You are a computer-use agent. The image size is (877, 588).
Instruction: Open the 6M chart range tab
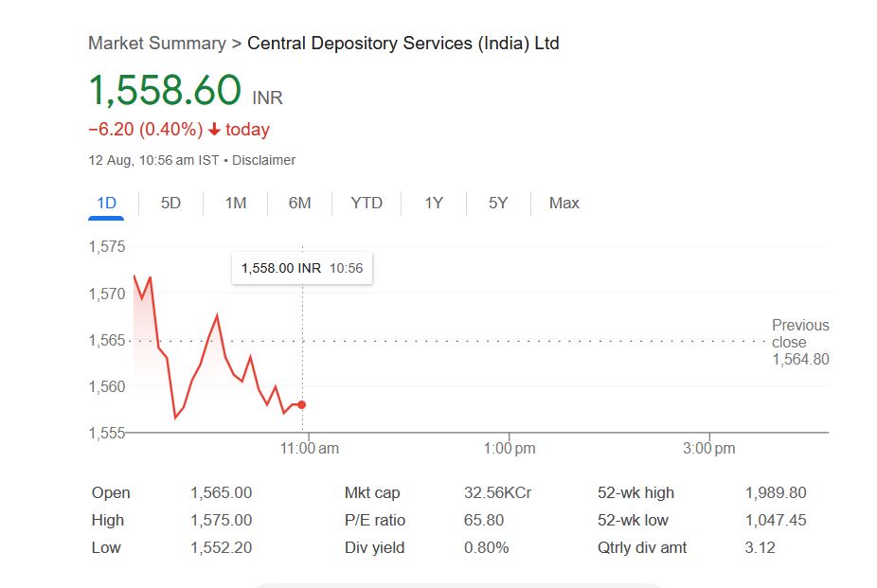pyautogui.click(x=299, y=203)
